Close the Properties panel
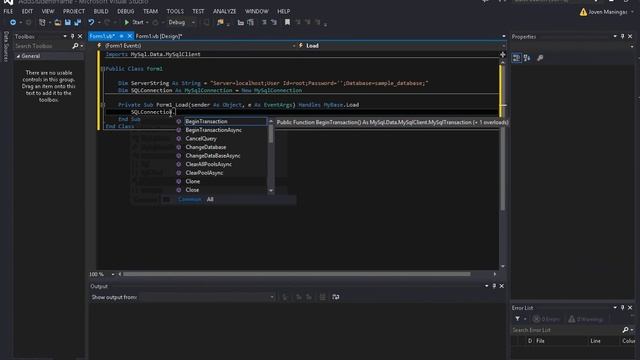 (630, 37)
